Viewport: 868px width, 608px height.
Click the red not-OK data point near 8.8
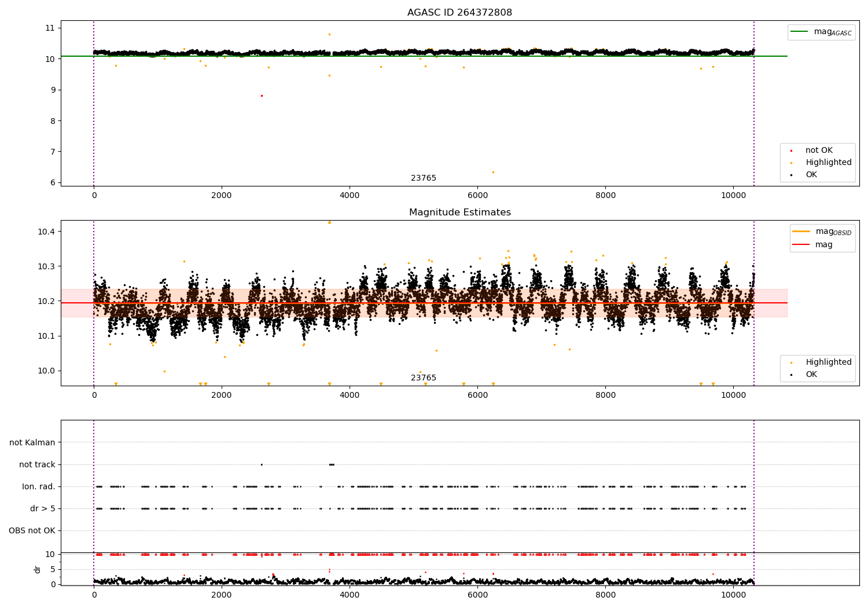(x=262, y=96)
